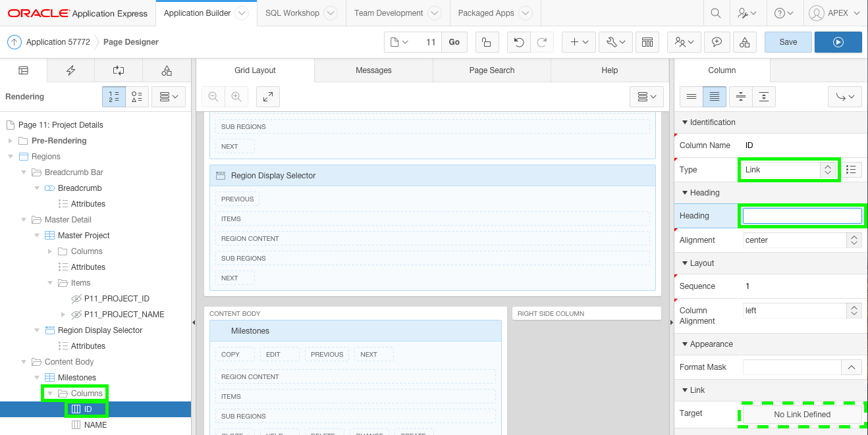The width and height of the screenshot is (868, 435).
Task: Open the Administration wrench-user menu
Action: tap(747, 13)
